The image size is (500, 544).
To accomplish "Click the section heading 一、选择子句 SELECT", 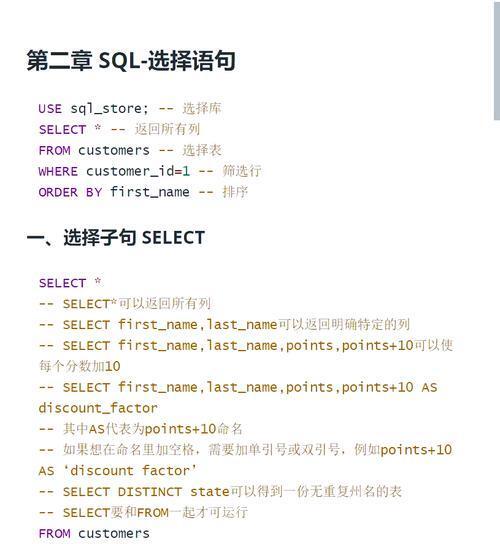I will [x=116, y=238].
